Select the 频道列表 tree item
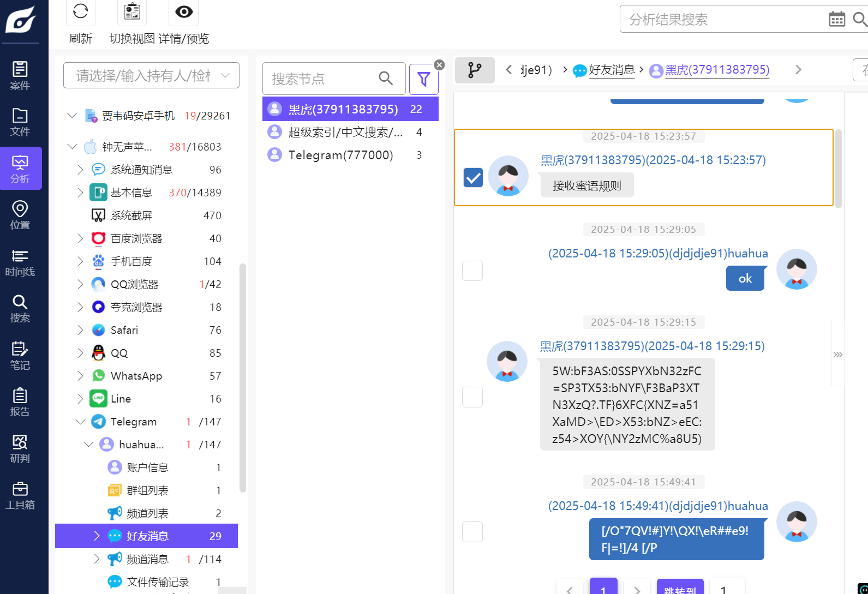Image resolution: width=868 pixels, height=594 pixels. [x=147, y=513]
